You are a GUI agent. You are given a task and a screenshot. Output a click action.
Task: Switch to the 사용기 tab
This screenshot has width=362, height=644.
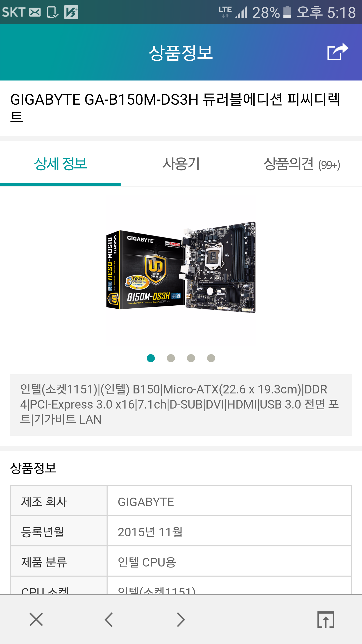[181, 164]
